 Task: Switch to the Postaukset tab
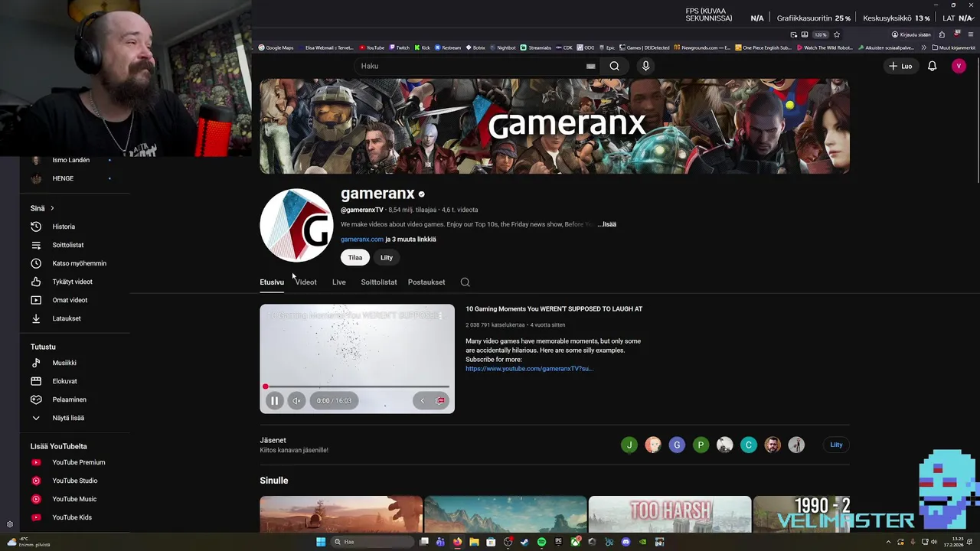pyautogui.click(x=426, y=282)
